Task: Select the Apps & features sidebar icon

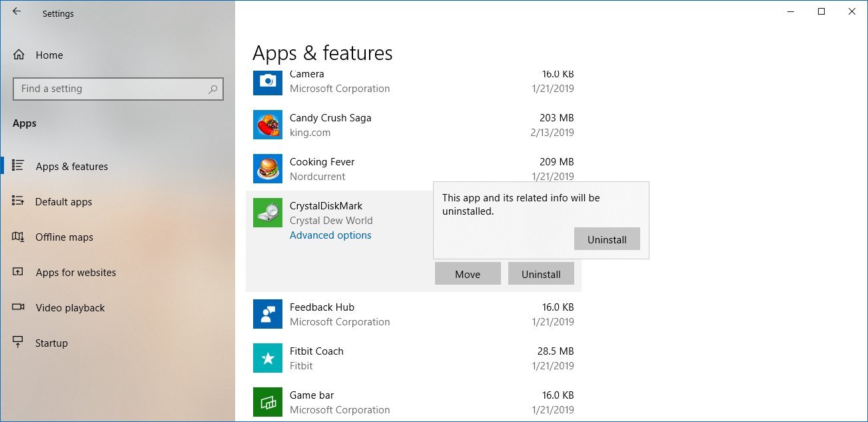Action: [x=21, y=167]
